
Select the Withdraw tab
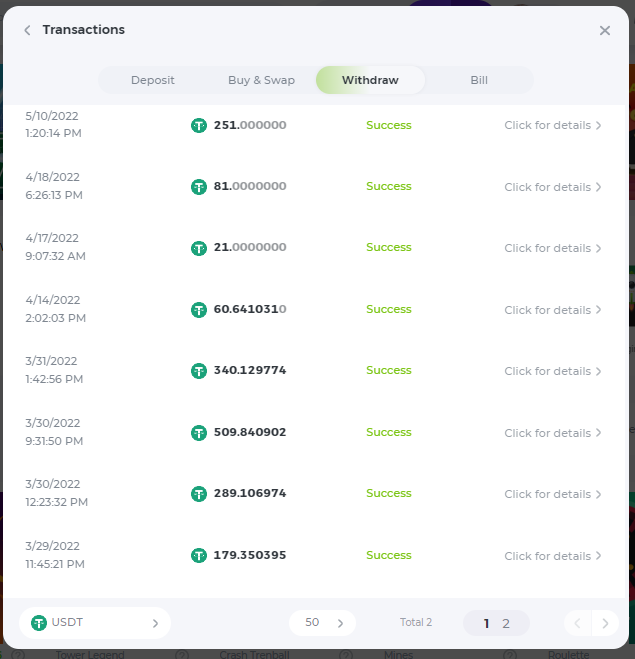click(x=370, y=80)
